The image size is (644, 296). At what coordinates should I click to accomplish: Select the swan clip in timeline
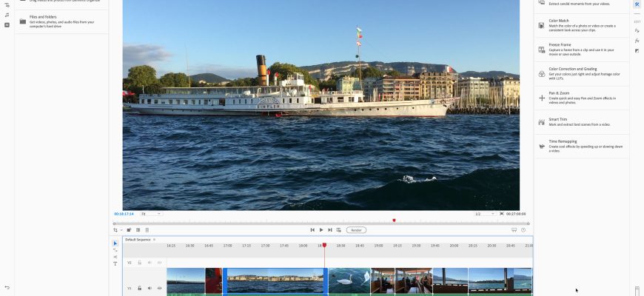click(x=349, y=282)
